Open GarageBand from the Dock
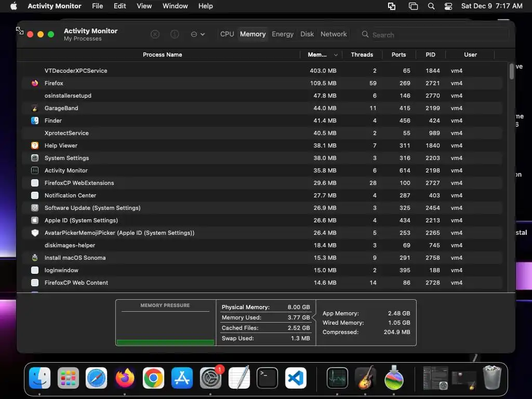This screenshot has width=532, height=399. 365,378
